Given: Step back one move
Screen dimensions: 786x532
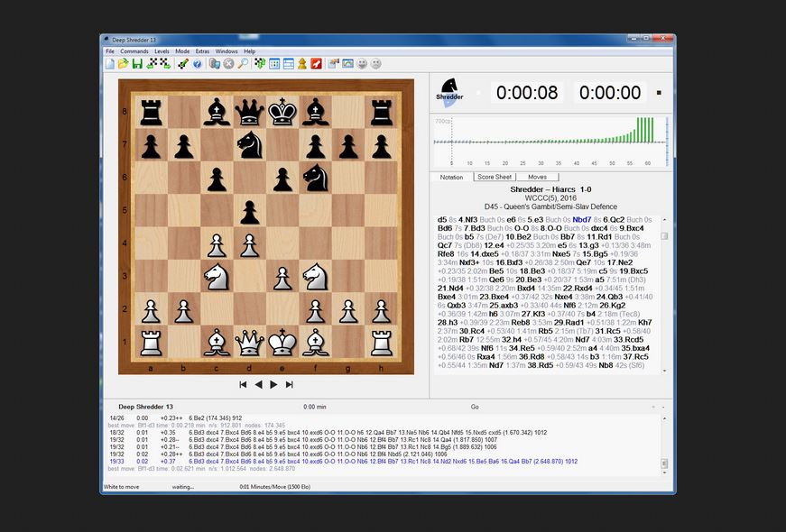Looking at the screenshot, I should [259, 384].
